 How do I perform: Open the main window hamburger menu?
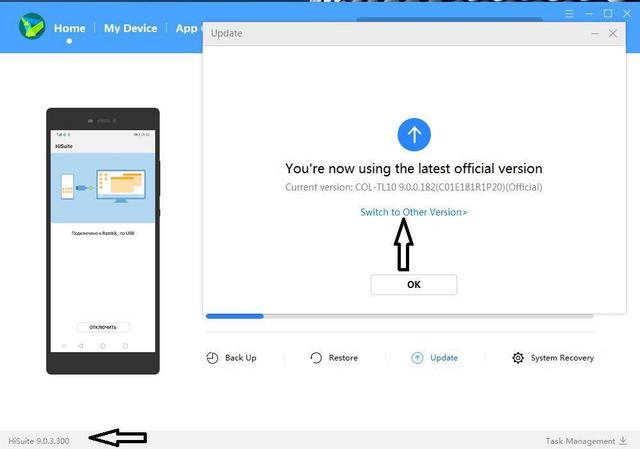click(569, 14)
